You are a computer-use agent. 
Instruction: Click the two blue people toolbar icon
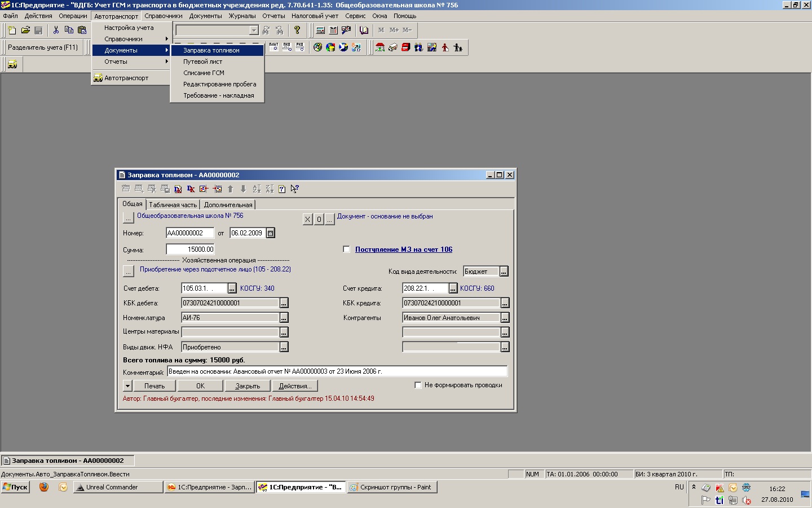[x=418, y=47]
